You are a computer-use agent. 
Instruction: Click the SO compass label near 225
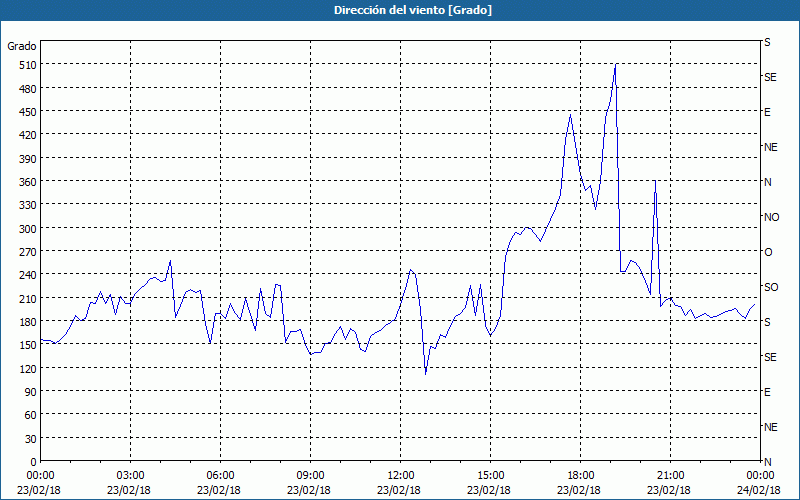coord(771,287)
